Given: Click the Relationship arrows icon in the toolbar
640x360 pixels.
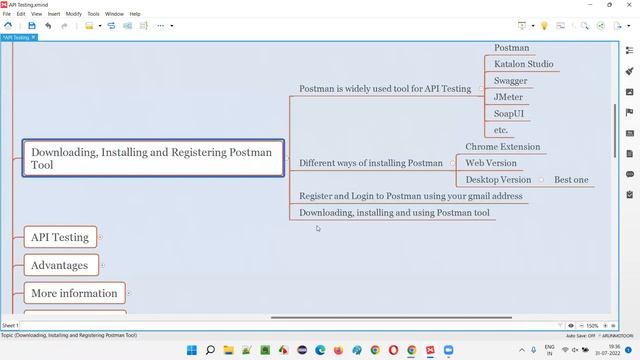Looking at the screenshot, I should (x=111, y=26).
